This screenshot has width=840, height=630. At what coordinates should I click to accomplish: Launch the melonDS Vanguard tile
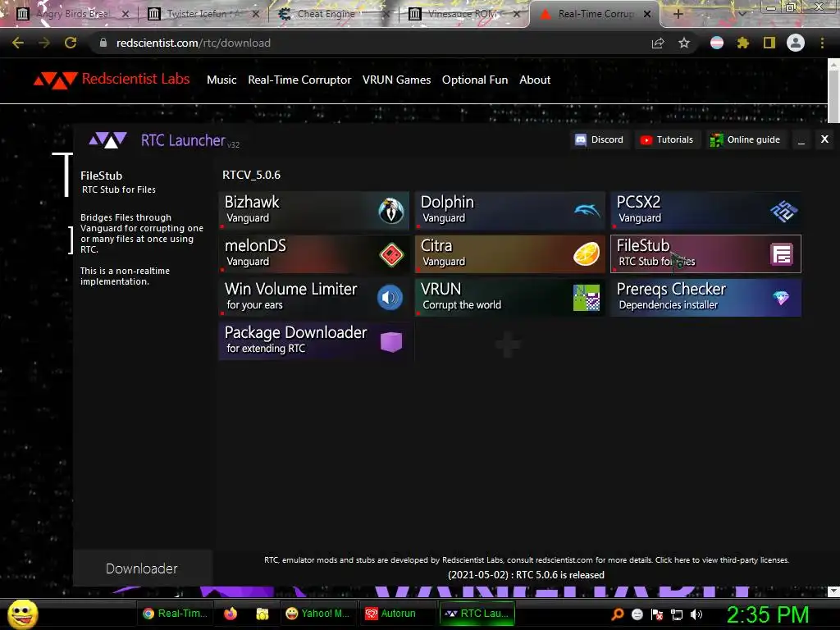(314, 254)
